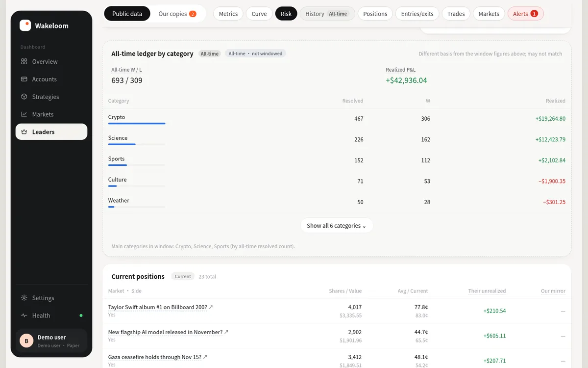Click the Leaders crown icon

click(24, 132)
